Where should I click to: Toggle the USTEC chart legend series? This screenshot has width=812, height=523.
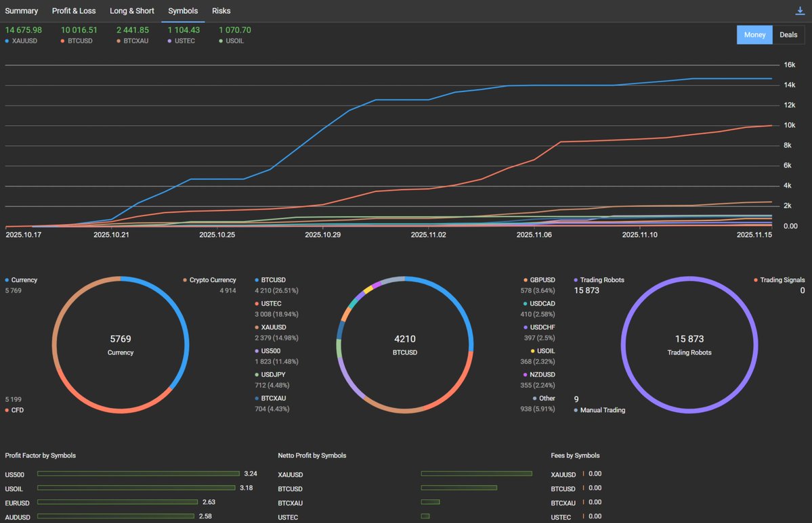pyautogui.click(x=181, y=41)
